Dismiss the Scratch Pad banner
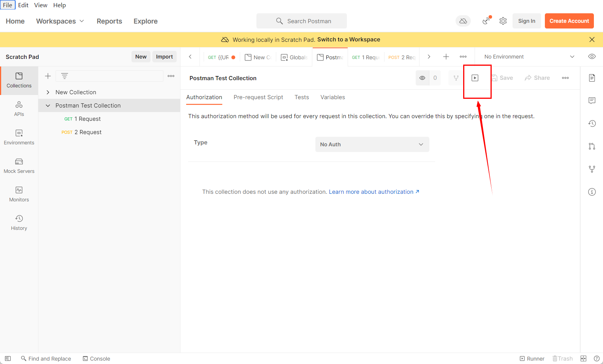 592,40
